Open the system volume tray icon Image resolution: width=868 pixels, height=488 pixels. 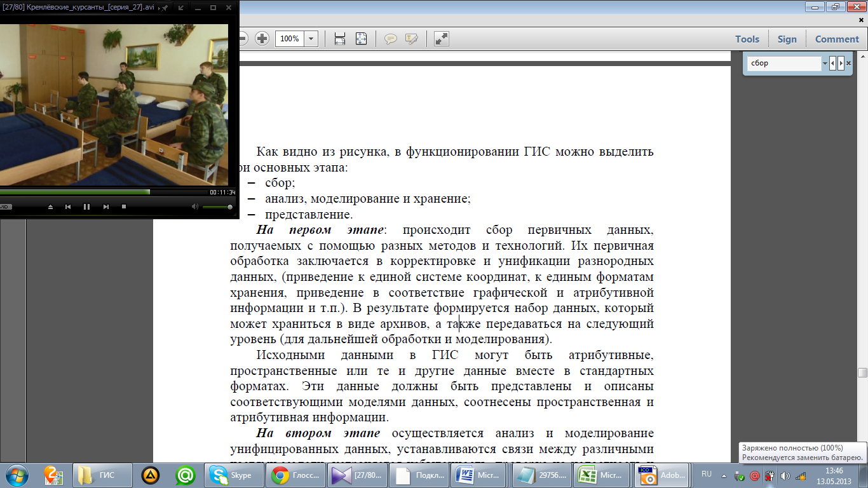pyautogui.click(x=785, y=475)
